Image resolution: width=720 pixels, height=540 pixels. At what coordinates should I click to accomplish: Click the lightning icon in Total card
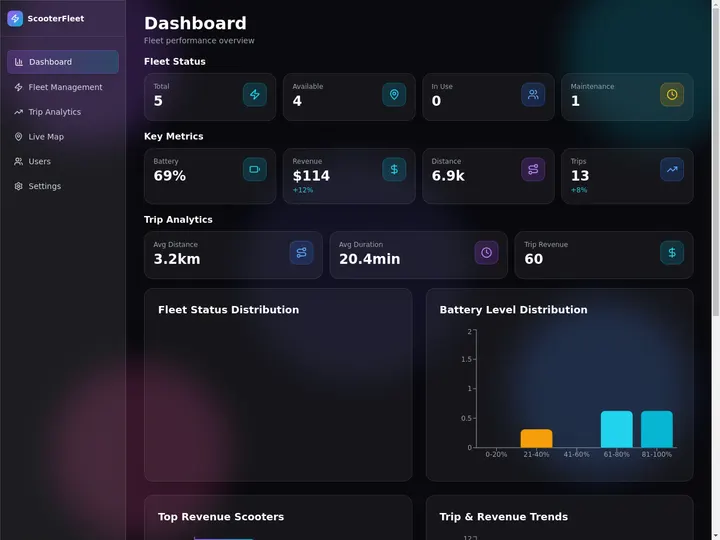click(255, 95)
